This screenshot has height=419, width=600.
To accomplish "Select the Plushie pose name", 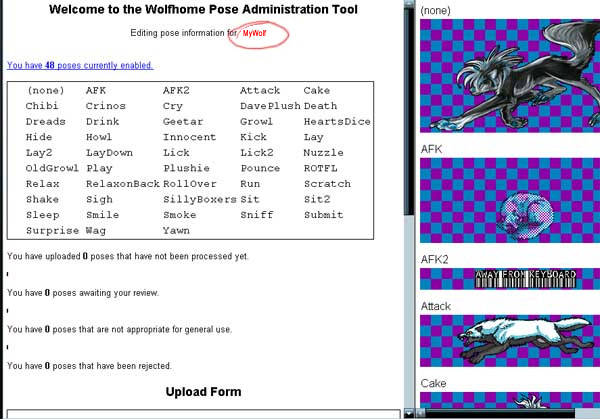I will (x=184, y=169).
